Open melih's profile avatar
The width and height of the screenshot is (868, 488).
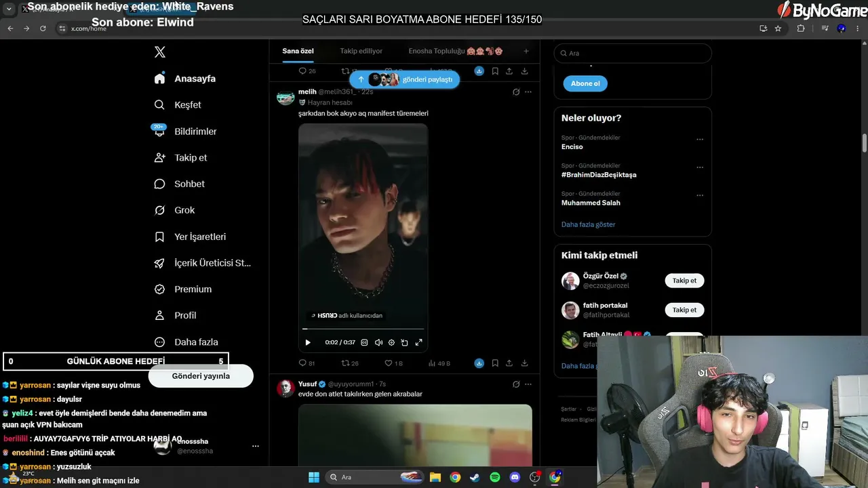(285, 97)
